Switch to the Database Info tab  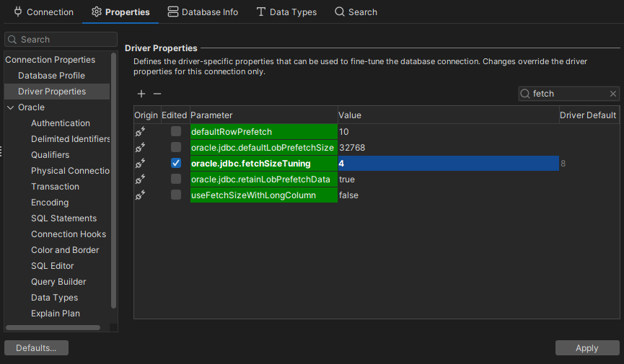pos(203,12)
